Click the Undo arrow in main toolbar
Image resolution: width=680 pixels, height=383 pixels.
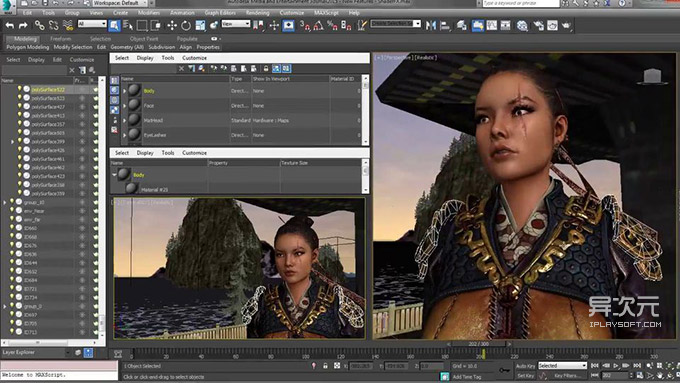(10, 26)
